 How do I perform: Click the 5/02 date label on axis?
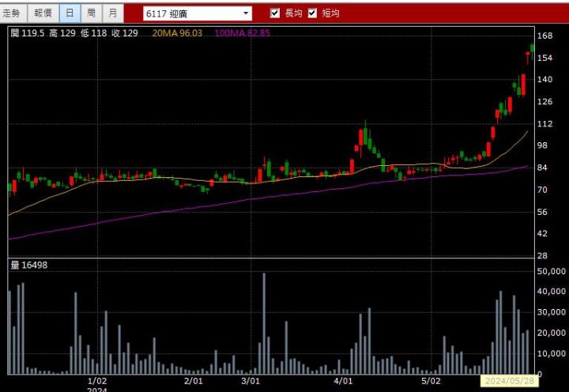coord(431,381)
